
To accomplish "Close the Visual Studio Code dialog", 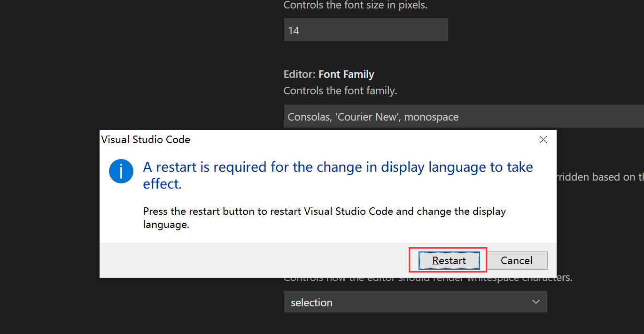I will [543, 139].
